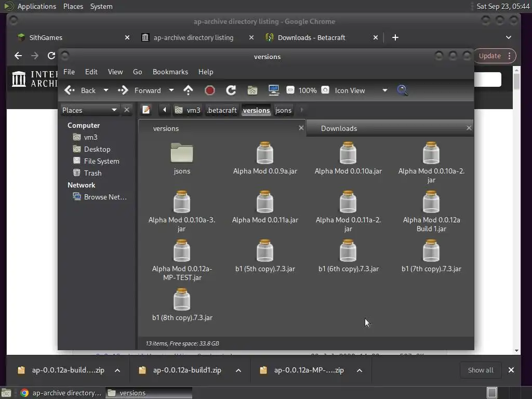Switch to the versions file manager tab
532x399 pixels.
(222, 128)
